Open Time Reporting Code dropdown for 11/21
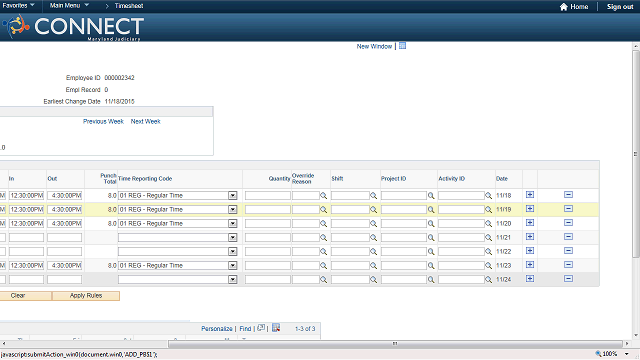640x360 pixels. click(x=233, y=238)
